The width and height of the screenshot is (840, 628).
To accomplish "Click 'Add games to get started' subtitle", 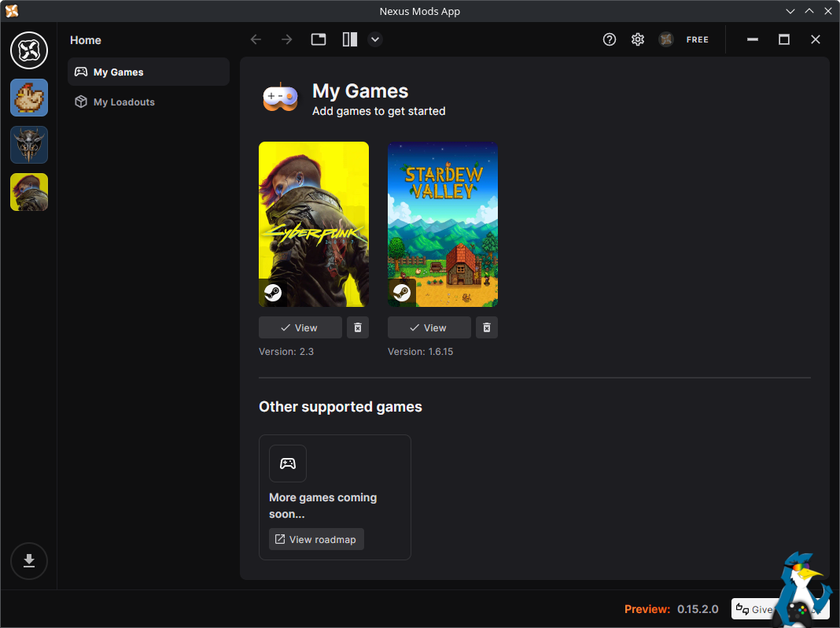I will click(x=379, y=111).
